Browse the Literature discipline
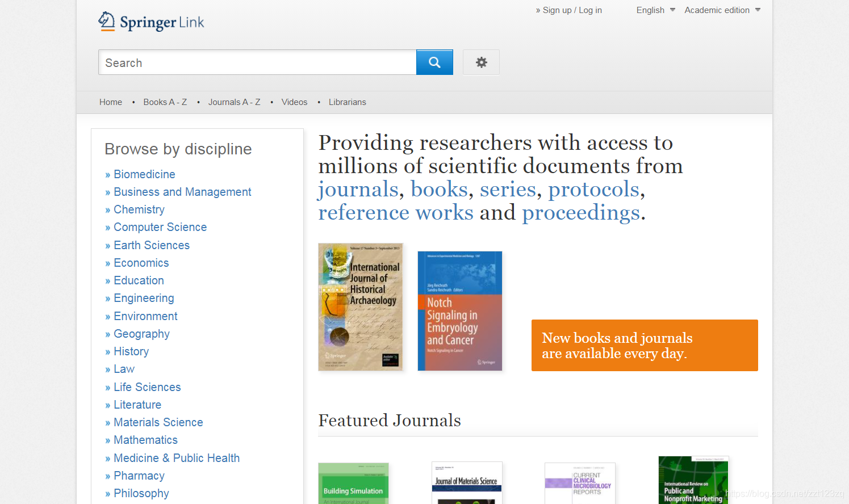849x504 pixels. pos(137,405)
